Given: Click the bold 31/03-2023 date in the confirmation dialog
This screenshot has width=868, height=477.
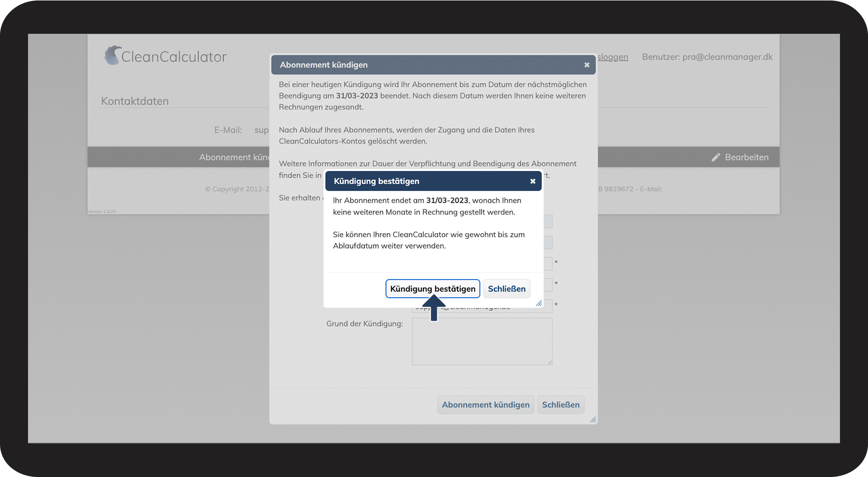Looking at the screenshot, I should coord(447,200).
